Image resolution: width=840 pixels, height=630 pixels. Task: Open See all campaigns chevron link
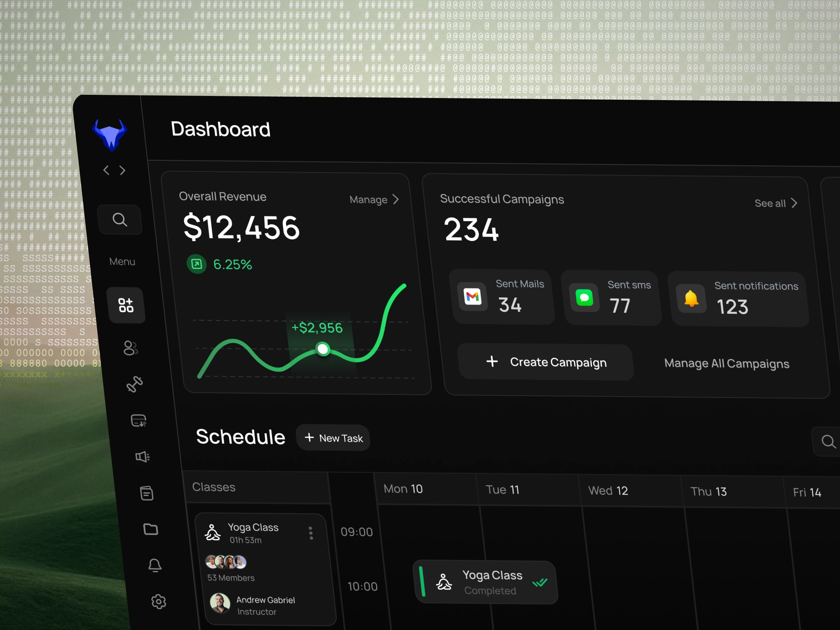point(776,203)
